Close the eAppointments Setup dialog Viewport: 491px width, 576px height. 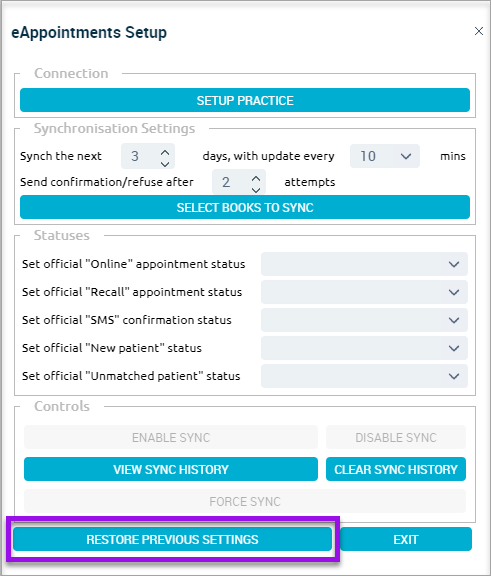[x=479, y=31]
